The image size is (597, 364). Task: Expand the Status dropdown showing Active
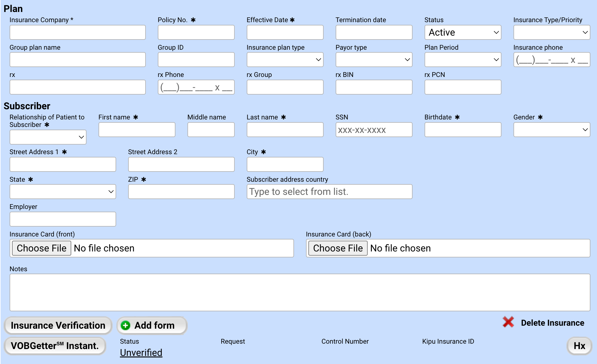click(463, 32)
